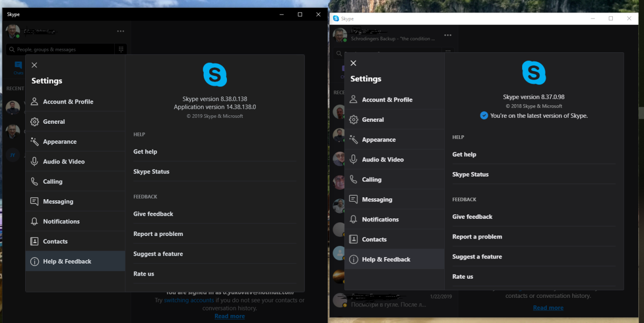The width and height of the screenshot is (644, 323).
Task: Click the Calling phone icon in the left window
Action: pos(34,182)
